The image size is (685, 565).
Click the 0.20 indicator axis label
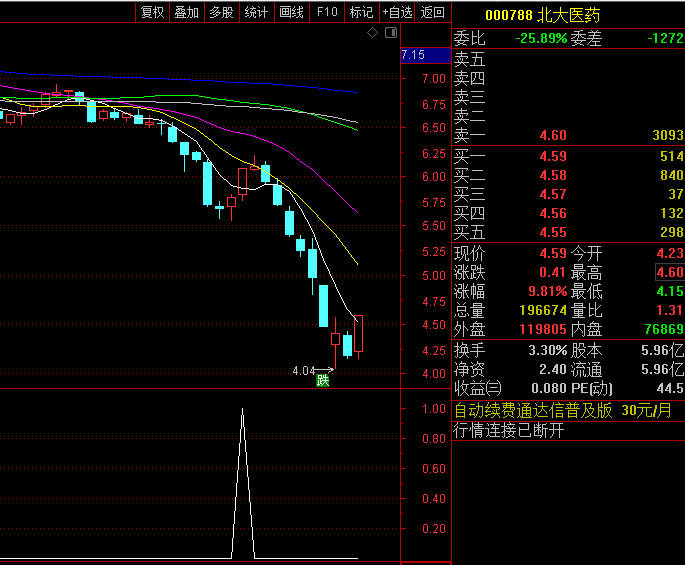(x=434, y=529)
